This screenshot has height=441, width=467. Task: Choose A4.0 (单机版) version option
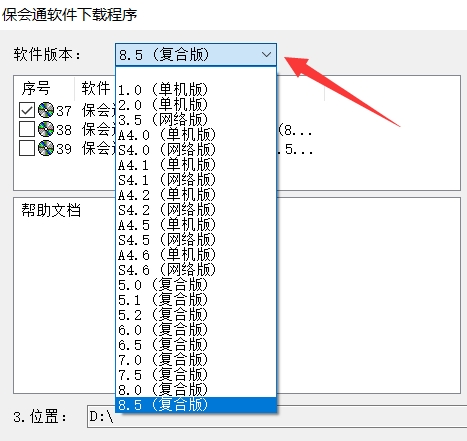click(x=196, y=134)
